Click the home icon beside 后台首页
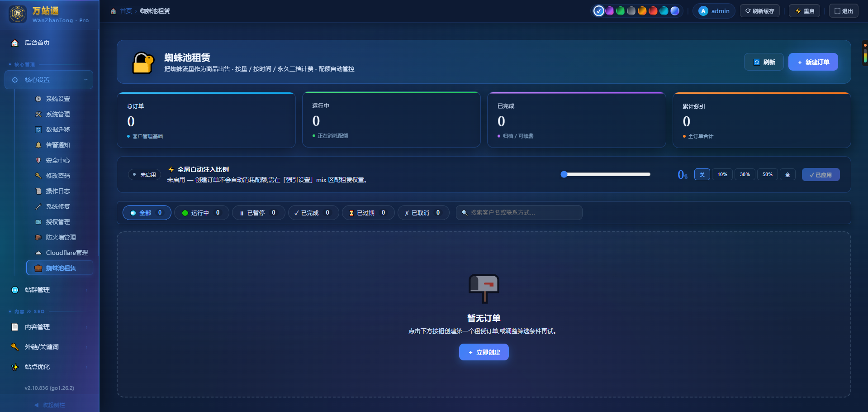The width and height of the screenshot is (868, 412). 15,43
